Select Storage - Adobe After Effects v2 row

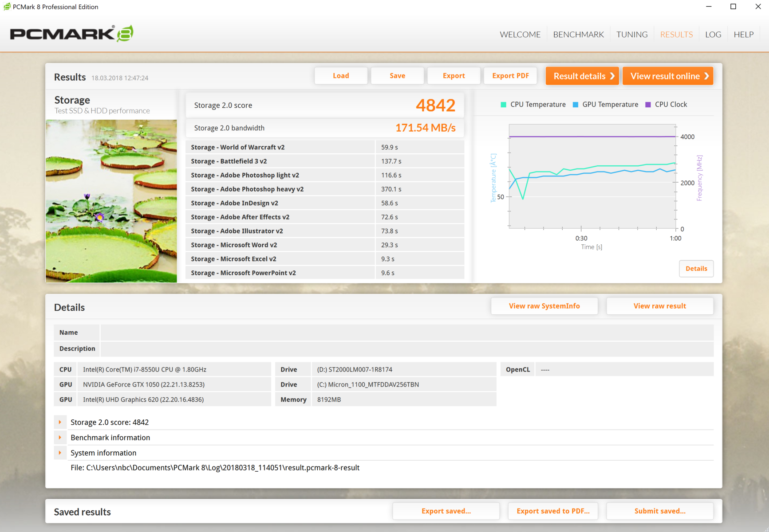tap(325, 217)
